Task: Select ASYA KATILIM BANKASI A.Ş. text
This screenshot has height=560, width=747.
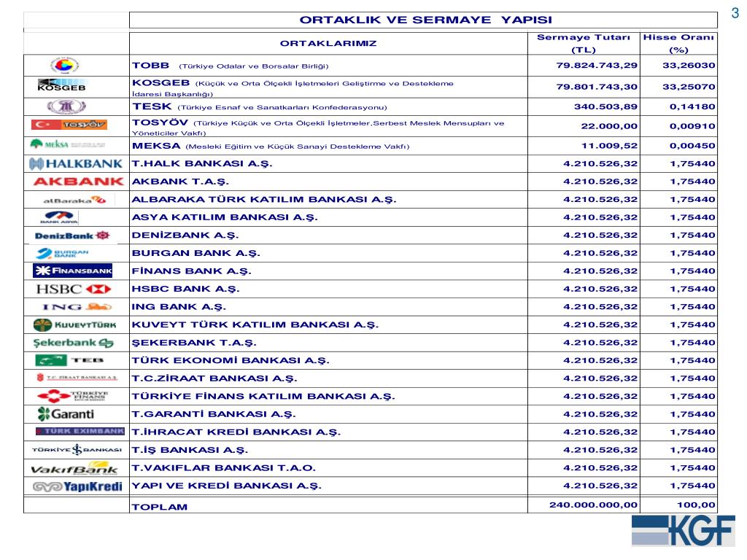Action: pyautogui.click(x=225, y=217)
